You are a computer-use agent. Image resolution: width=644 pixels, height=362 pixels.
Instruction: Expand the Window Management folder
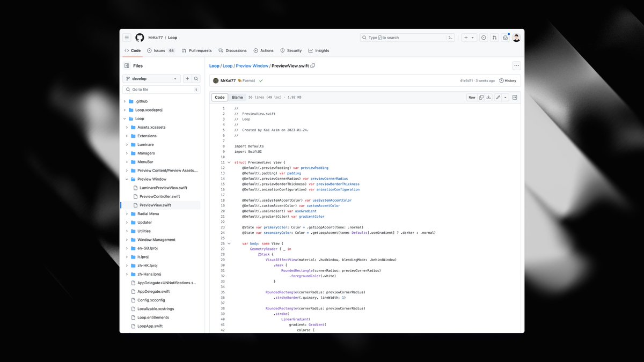click(x=127, y=240)
